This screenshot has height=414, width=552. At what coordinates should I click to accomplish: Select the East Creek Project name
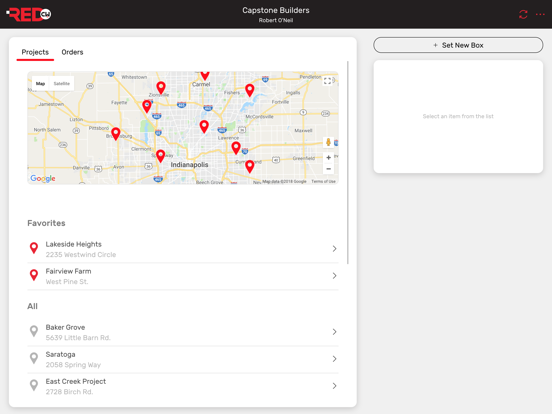pyautogui.click(x=76, y=382)
